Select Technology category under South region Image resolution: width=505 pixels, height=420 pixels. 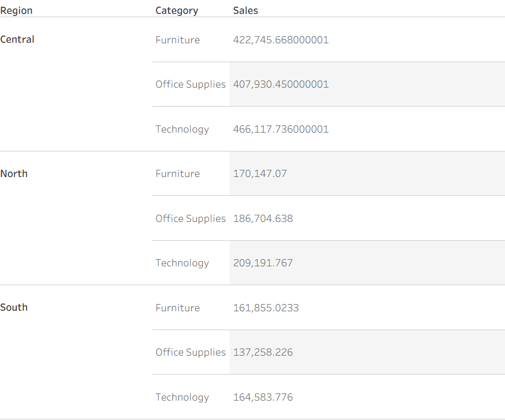(x=182, y=397)
